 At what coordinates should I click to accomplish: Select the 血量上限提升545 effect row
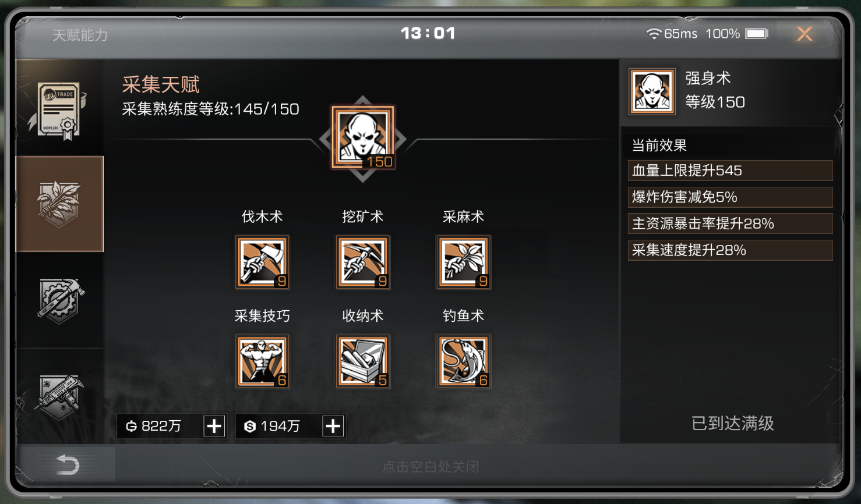point(731,171)
